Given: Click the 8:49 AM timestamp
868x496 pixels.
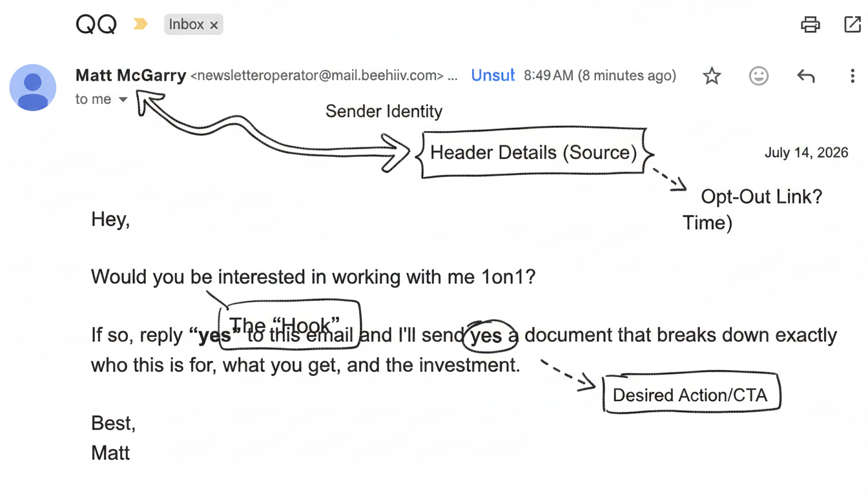Looking at the screenshot, I should pyautogui.click(x=599, y=76).
